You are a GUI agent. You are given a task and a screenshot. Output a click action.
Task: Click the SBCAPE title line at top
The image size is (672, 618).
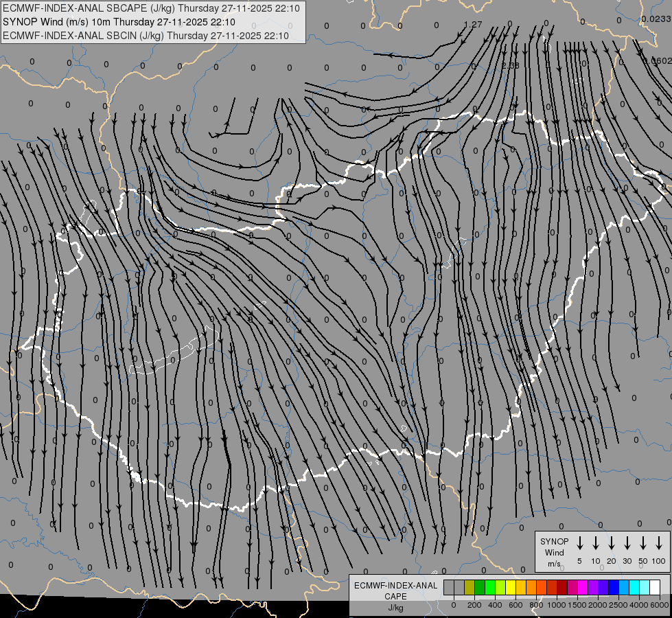coord(151,8)
